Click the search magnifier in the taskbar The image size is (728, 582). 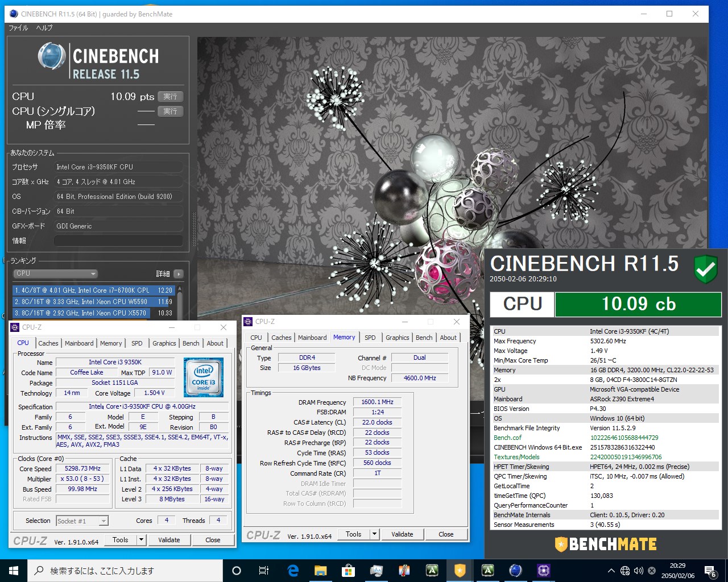click(39, 571)
